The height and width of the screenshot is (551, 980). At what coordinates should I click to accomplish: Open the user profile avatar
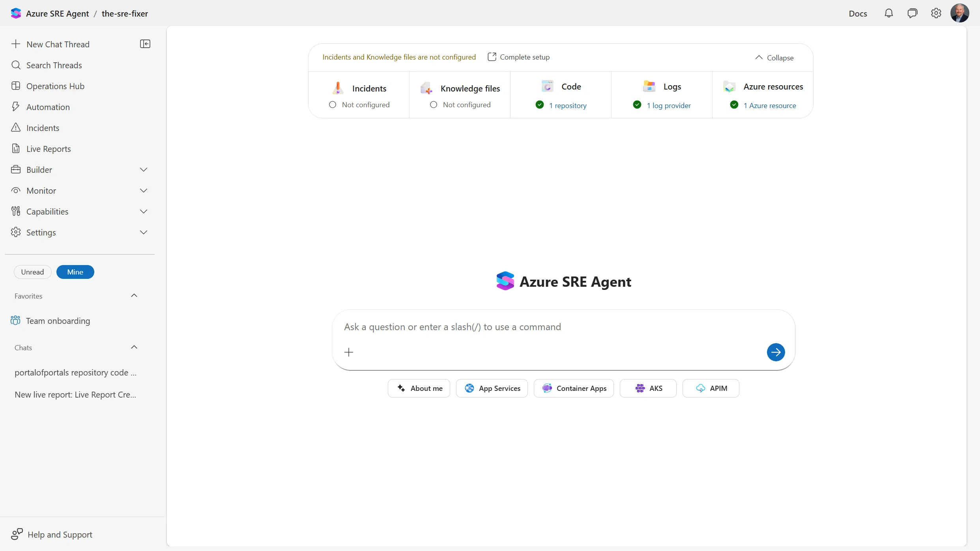click(x=959, y=13)
